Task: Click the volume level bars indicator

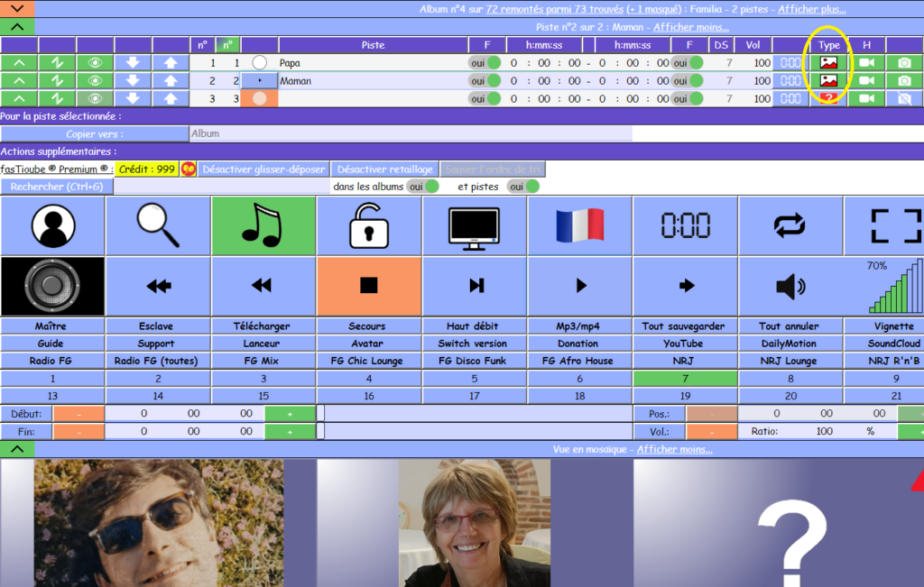Action: pyautogui.click(x=896, y=289)
